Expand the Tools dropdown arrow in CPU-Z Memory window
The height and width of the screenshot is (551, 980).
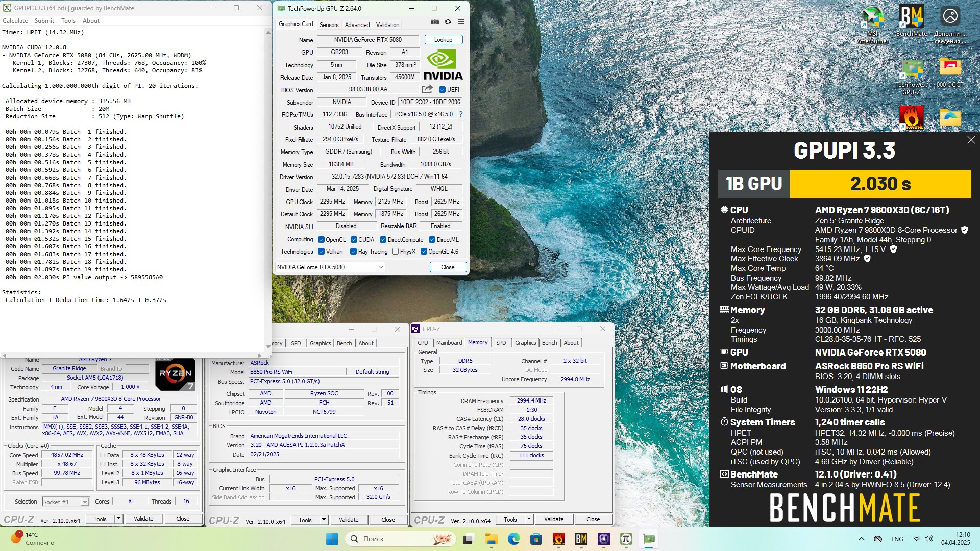529,519
